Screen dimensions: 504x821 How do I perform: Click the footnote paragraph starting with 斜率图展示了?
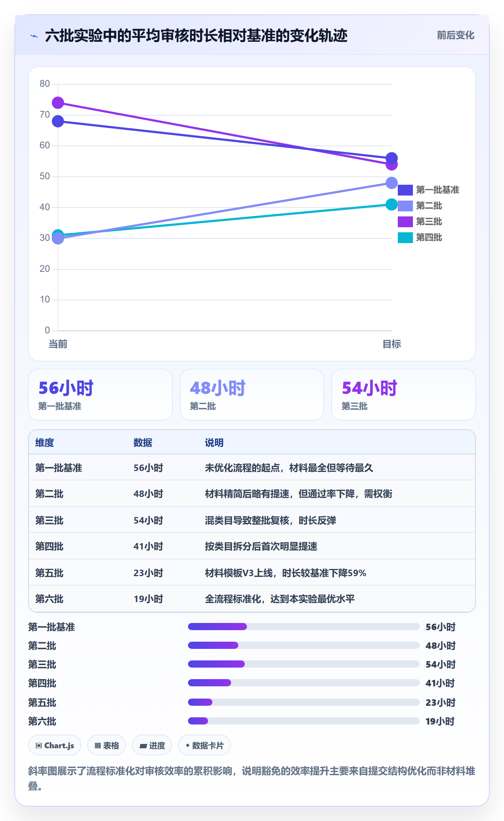click(252, 779)
